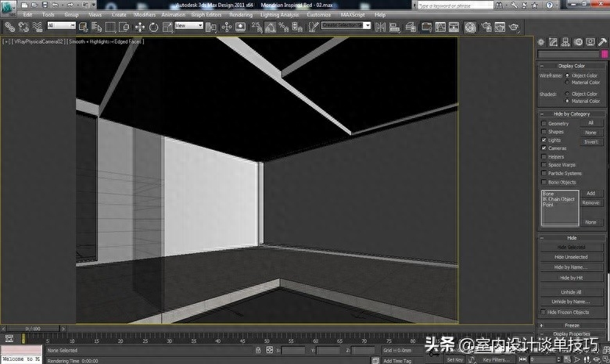Switch to the Utilities command panel tab
This screenshot has height=364, width=610.
pos(603,42)
